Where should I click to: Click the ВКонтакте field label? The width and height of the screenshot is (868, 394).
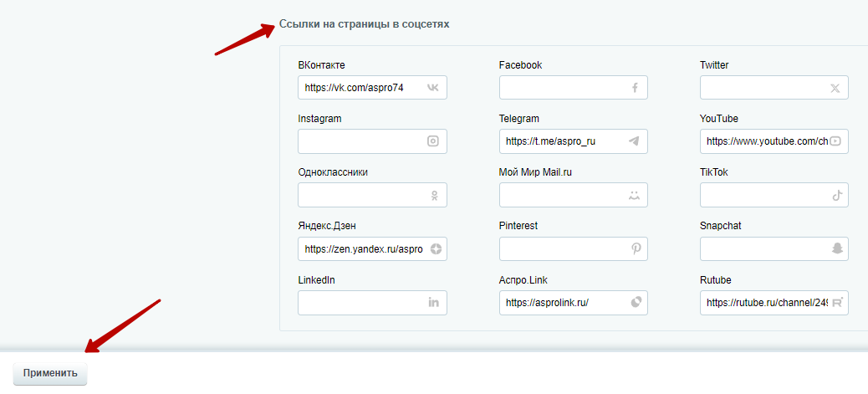click(321, 65)
